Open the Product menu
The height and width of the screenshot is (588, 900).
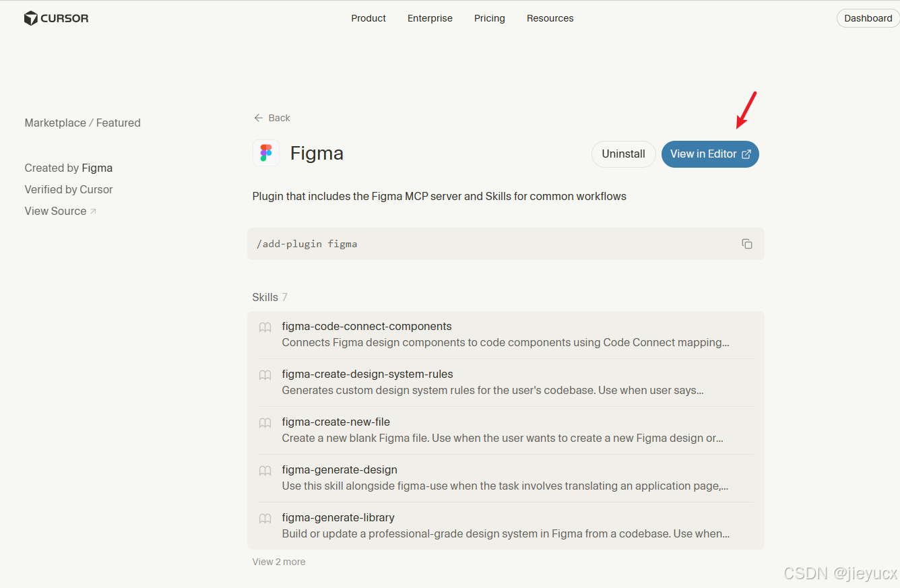(368, 18)
